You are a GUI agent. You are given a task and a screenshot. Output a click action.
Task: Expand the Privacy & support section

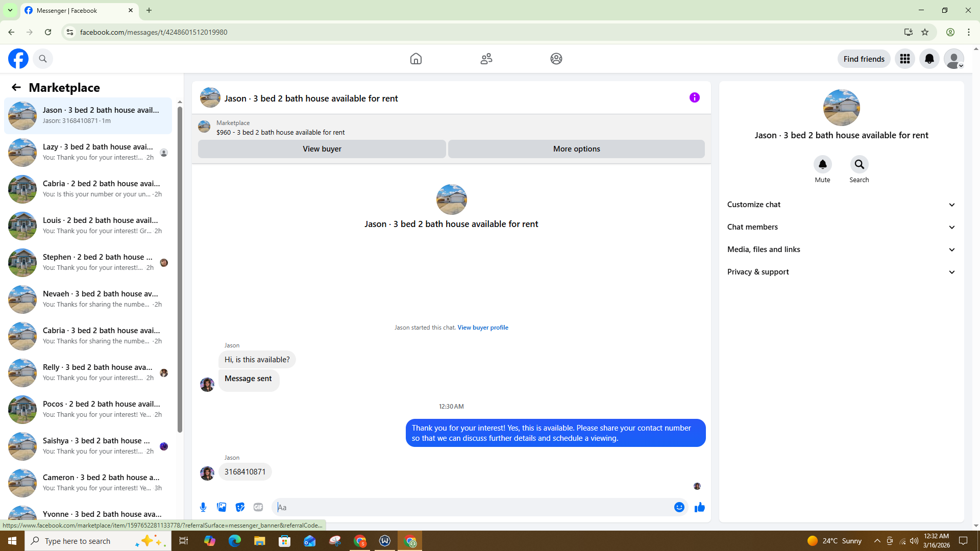pos(841,272)
